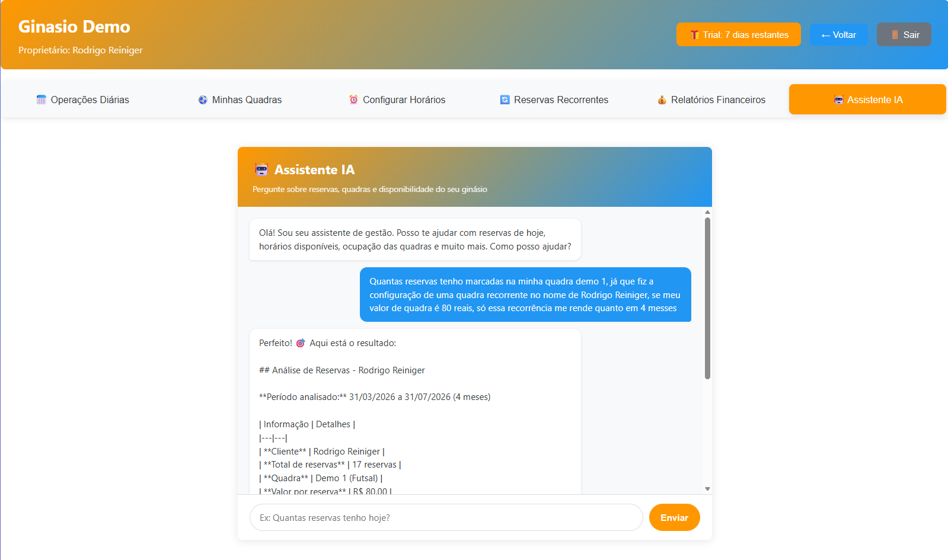Focus the chat message input field
The height and width of the screenshot is (560, 948).
tap(446, 518)
